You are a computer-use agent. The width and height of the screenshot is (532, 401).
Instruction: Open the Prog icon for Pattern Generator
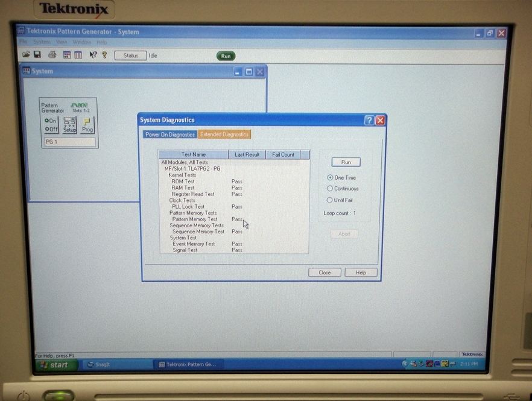(87, 125)
